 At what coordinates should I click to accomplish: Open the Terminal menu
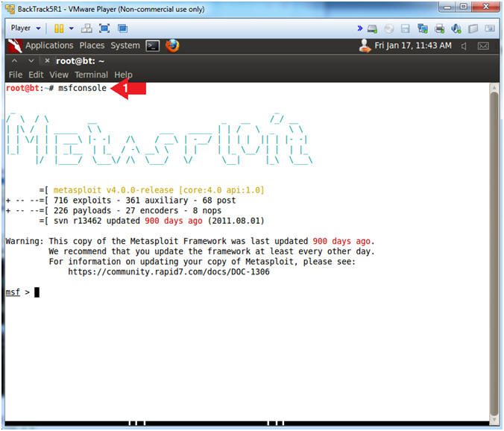91,75
